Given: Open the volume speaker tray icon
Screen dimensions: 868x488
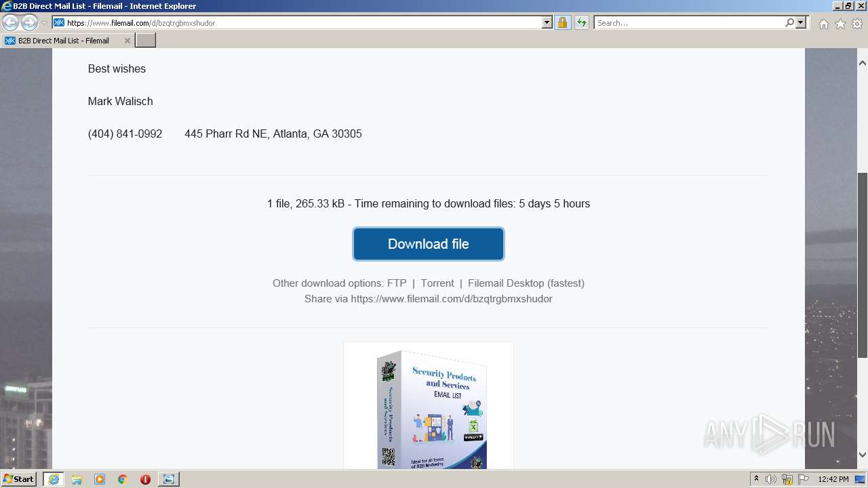Looking at the screenshot, I should [x=771, y=479].
